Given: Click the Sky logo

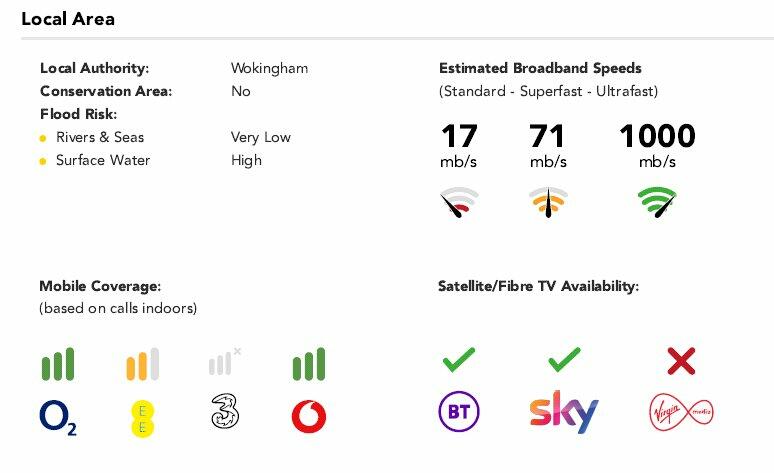Looking at the screenshot, I should [563, 412].
